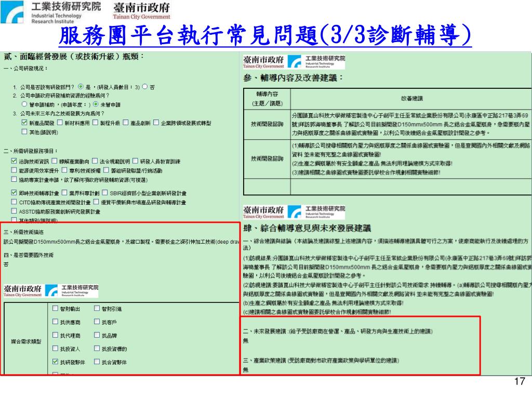
Task: Check the CITD協助傳統產業技術開發計畫 checkbox
Action: click(14, 202)
